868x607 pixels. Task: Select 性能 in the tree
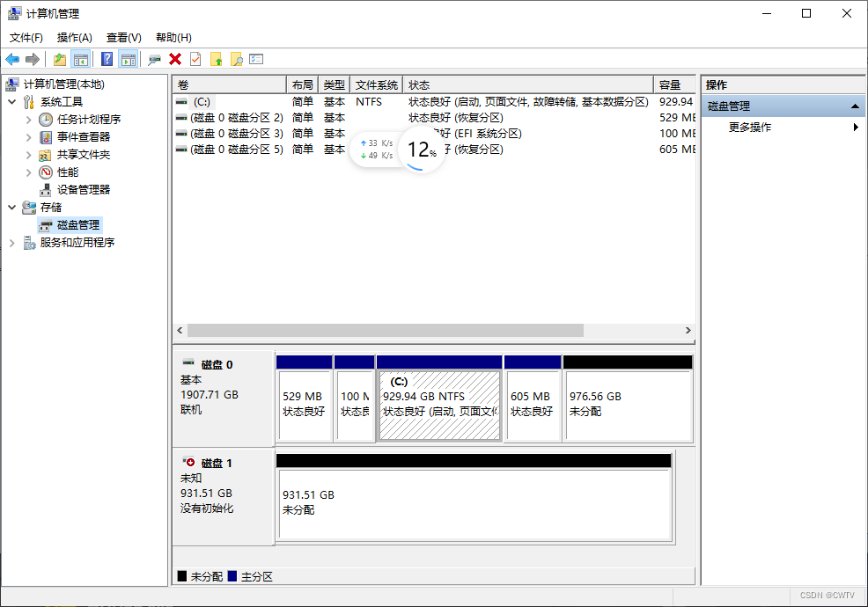pyautogui.click(x=68, y=172)
